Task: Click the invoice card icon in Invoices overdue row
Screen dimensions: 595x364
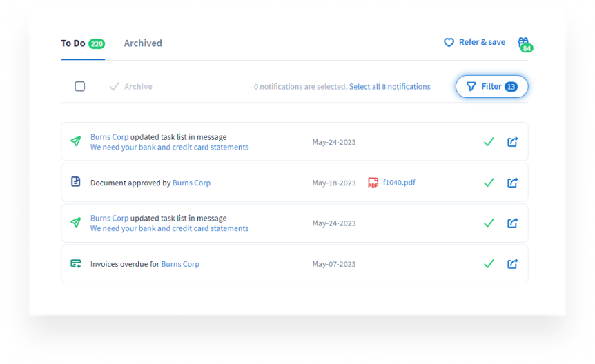Action: (x=76, y=263)
